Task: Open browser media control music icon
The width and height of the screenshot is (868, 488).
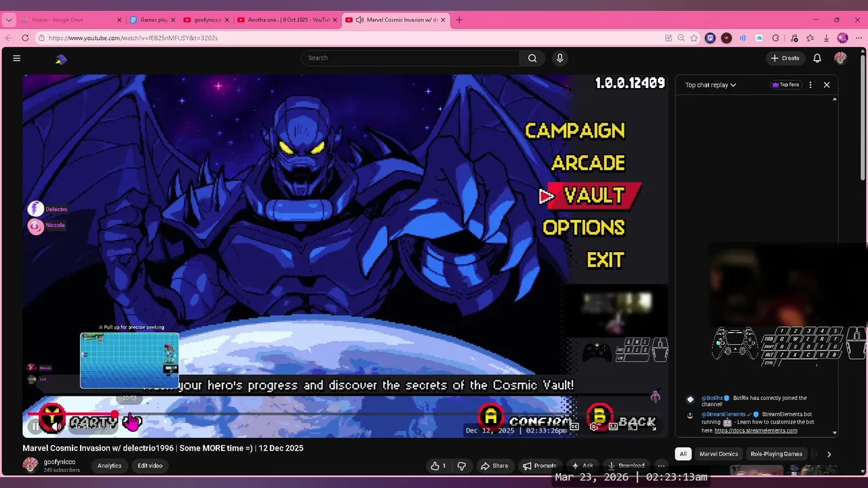Action: [x=794, y=38]
